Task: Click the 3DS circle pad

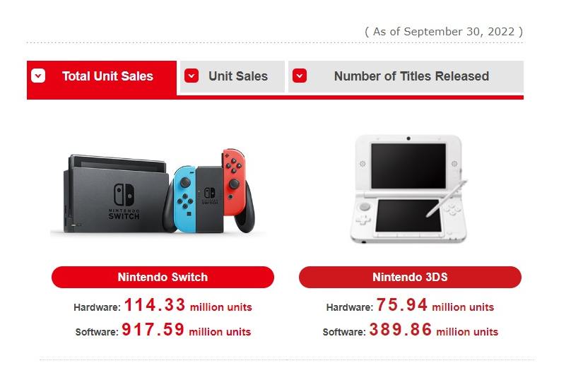Action: 365,207
